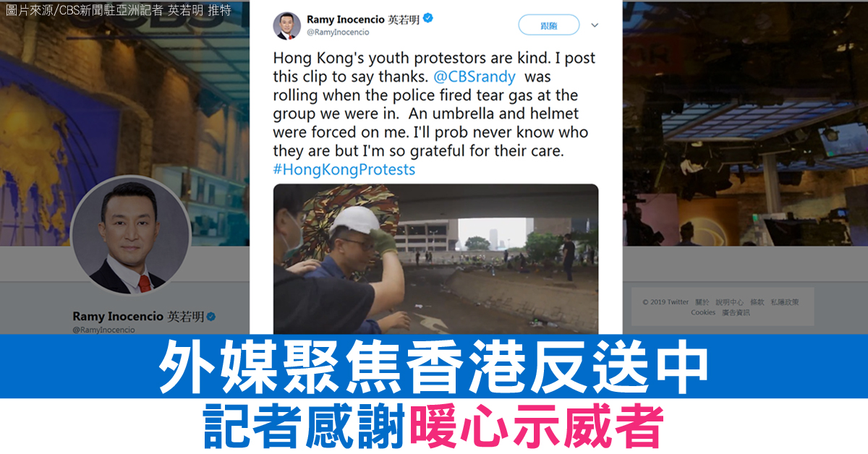Click the Ramy Inocencio 英若明 name below the profile photo
The image size is (868, 454).
point(137,317)
